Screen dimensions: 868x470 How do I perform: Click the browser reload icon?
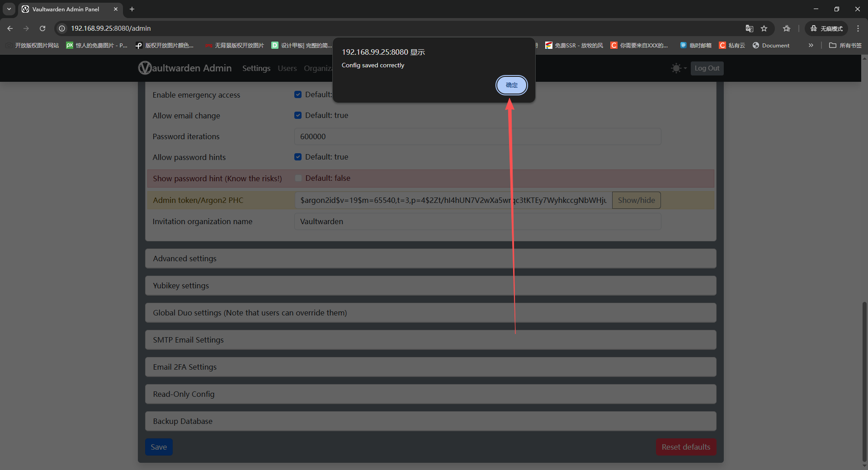42,28
